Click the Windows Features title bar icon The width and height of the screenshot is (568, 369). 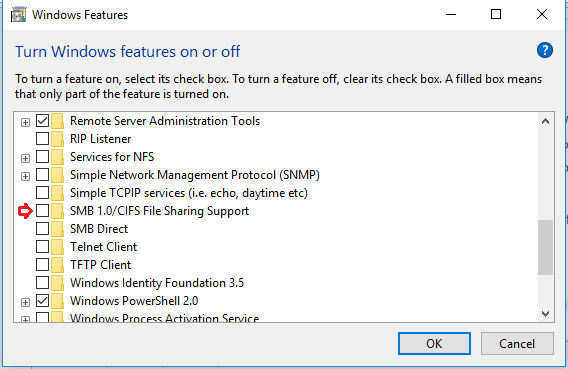click(18, 15)
